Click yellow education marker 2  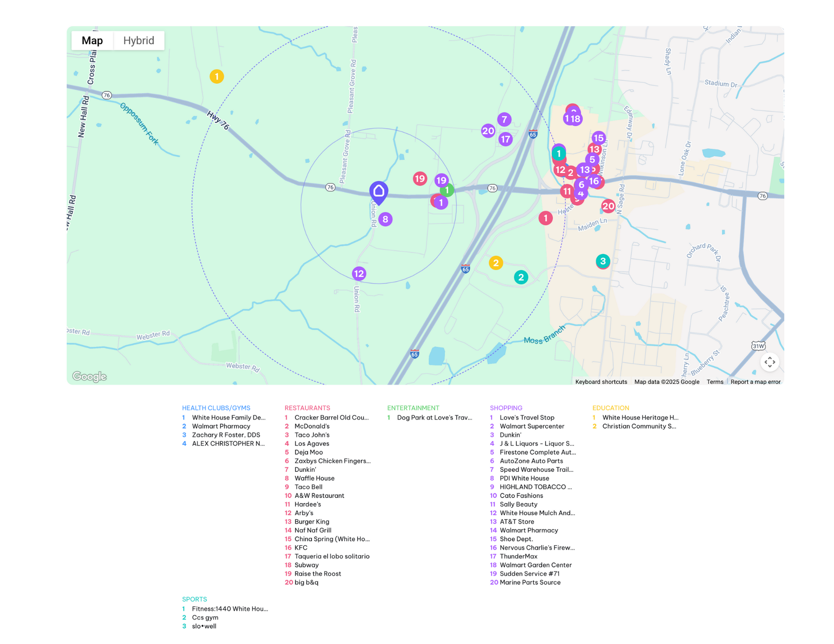click(496, 263)
